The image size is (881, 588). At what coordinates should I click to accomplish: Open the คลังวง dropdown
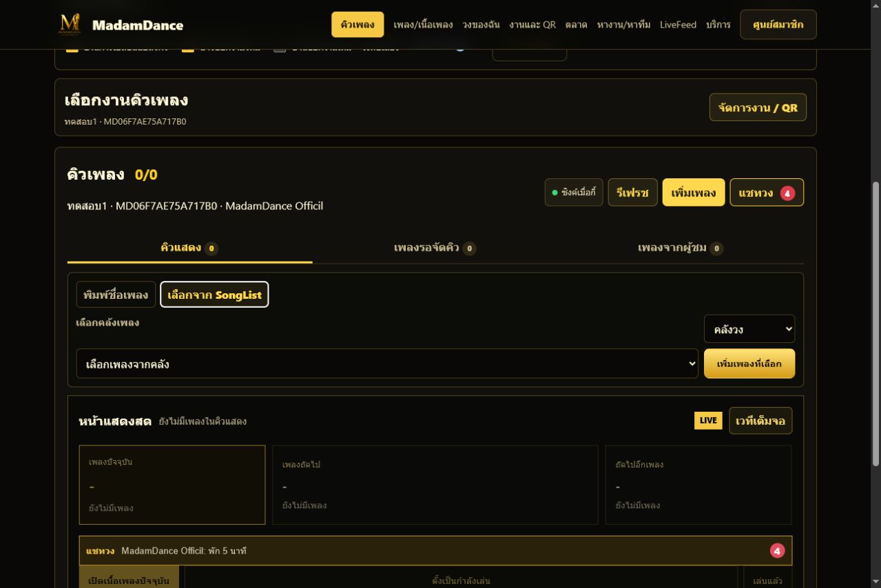749,329
